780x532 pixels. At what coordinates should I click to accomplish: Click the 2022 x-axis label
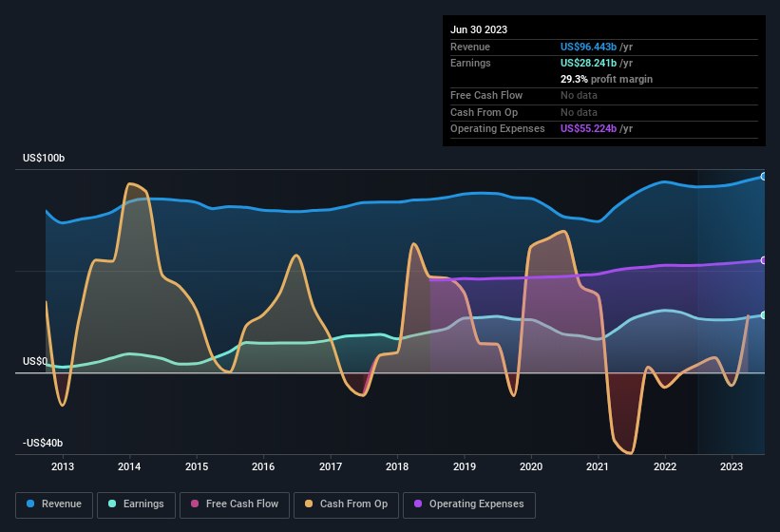(665, 466)
